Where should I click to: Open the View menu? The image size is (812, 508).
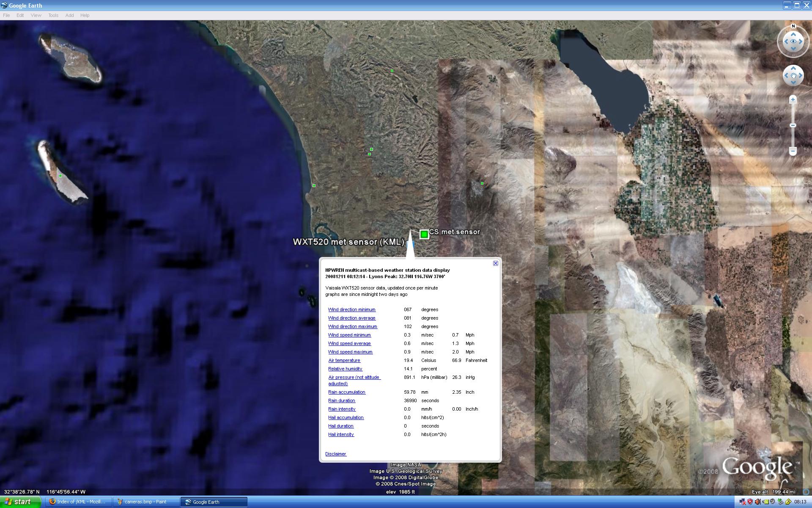[x=36, y=15]
